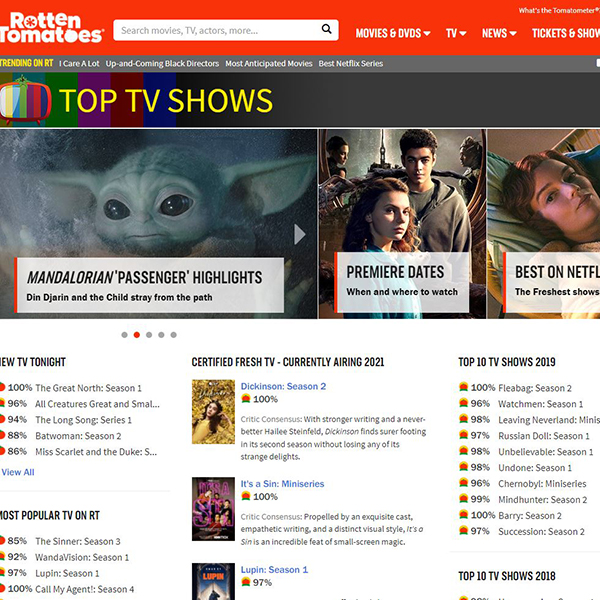600x600 pixels.
Task: Select the active second carousel dot
Action: (x=137, y=335)
